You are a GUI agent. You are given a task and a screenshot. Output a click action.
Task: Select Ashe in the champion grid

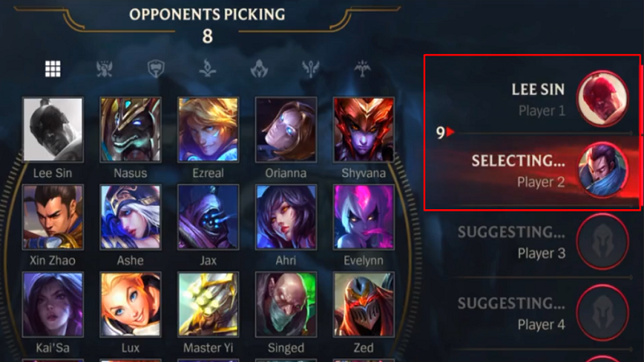coord(130,217)
